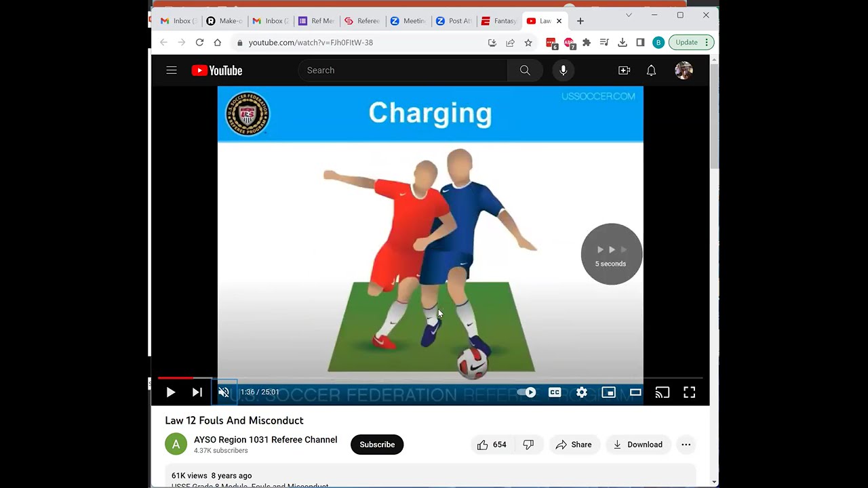Unmute the video volume
The image size is (868, 488).
224,392
